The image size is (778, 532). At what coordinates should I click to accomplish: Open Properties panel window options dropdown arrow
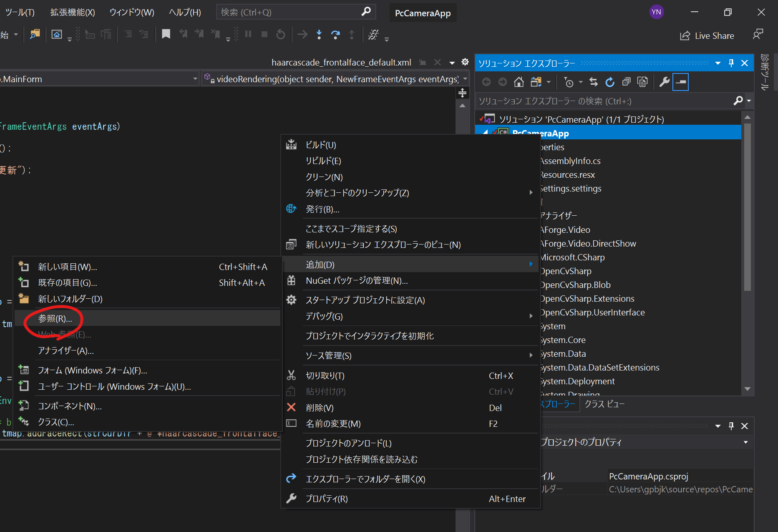[718, 426]
